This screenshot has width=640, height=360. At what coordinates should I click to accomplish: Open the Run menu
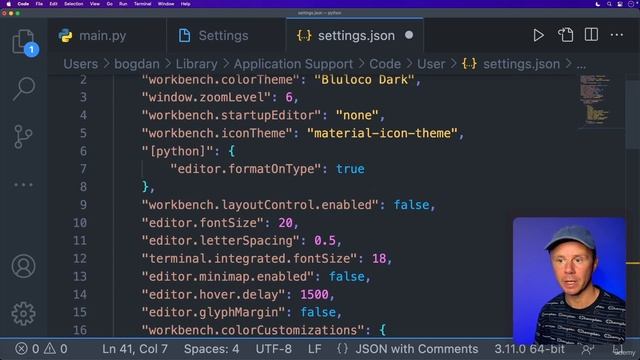coord(123,4)
